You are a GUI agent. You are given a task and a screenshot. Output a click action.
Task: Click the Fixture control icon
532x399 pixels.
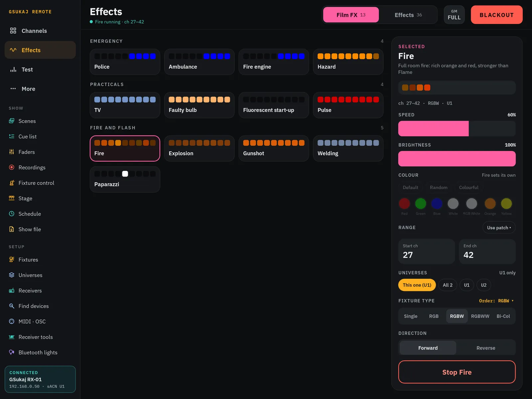tap(12, 183)
